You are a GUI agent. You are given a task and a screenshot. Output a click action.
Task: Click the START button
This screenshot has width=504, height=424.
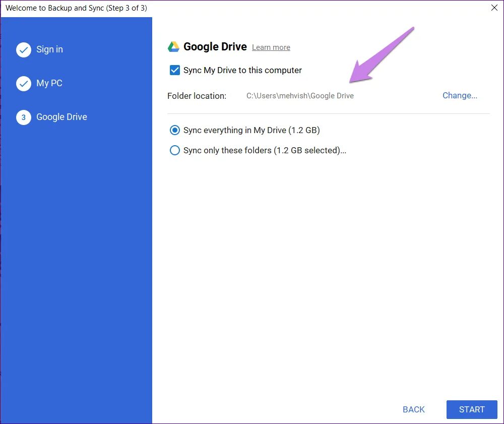point(472,409)
